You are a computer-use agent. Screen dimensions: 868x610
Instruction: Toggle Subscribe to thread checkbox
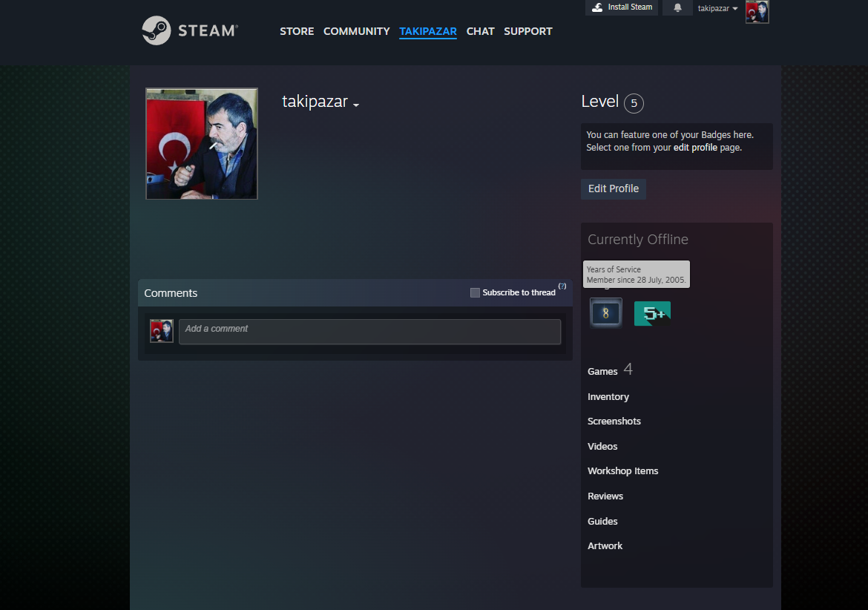coord(475,293)
